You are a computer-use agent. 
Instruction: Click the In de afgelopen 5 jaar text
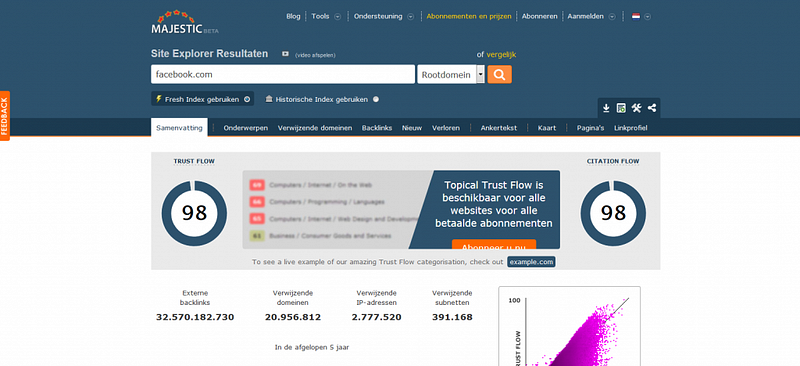pyautogui.click(x=312, y=348)
